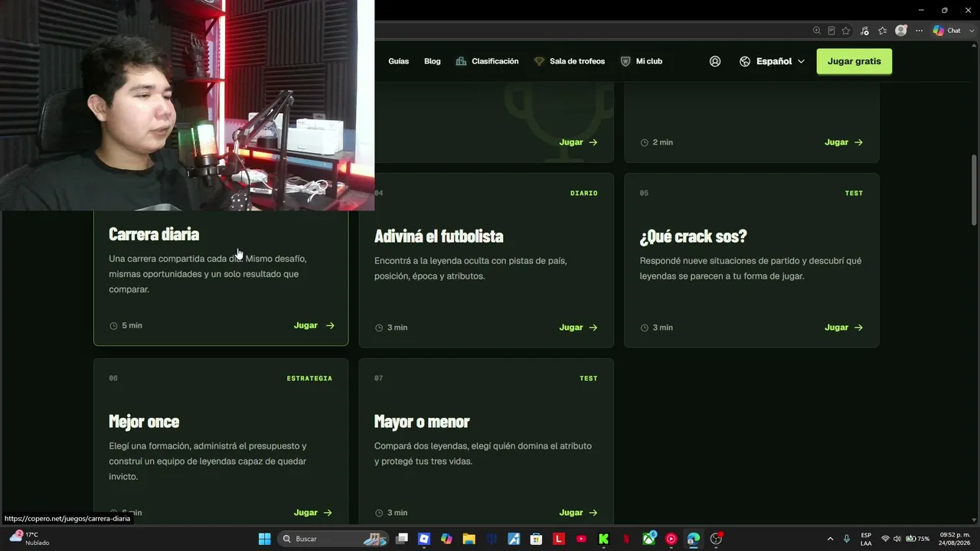Open the Blog menu item
This screenshot has width=980, height=551.
pos(433,61)
